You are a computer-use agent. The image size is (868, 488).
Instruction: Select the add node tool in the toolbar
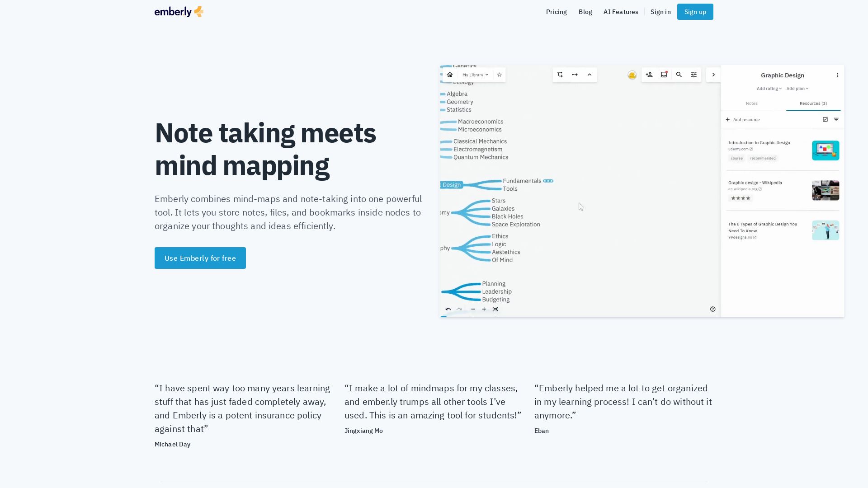[560, 75]
